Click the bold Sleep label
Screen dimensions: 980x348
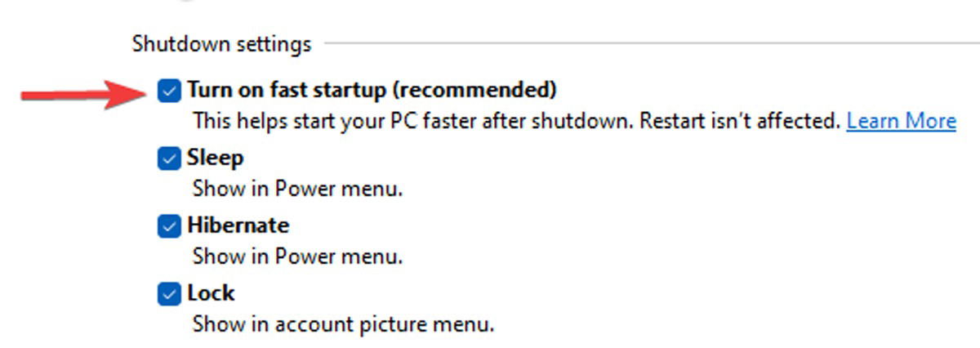(216, 158)
